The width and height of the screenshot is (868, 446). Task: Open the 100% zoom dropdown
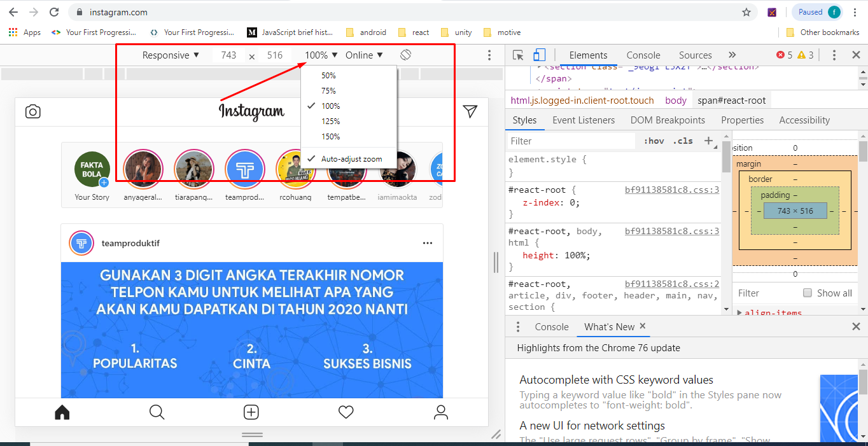[321, 55]
